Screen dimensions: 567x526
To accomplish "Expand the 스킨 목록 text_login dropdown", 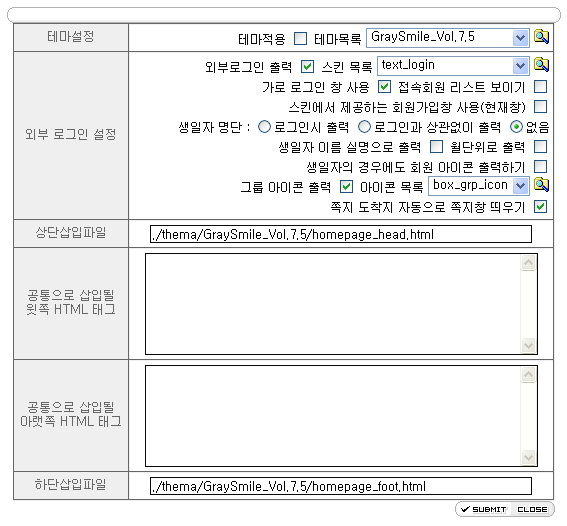I will pyautogui.click(x=453, y=66).
